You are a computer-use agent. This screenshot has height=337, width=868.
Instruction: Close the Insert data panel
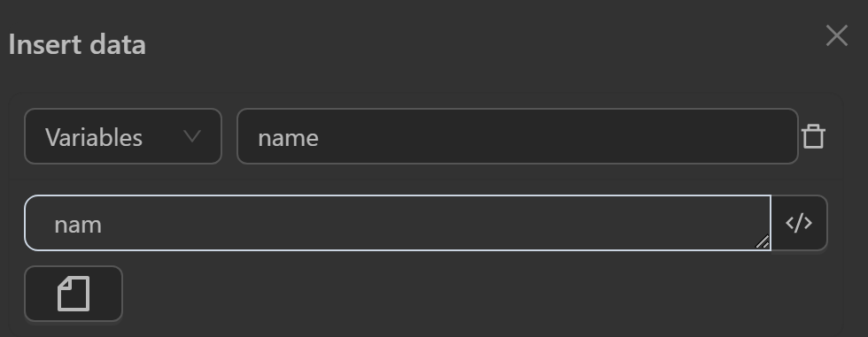click(836, 36)
